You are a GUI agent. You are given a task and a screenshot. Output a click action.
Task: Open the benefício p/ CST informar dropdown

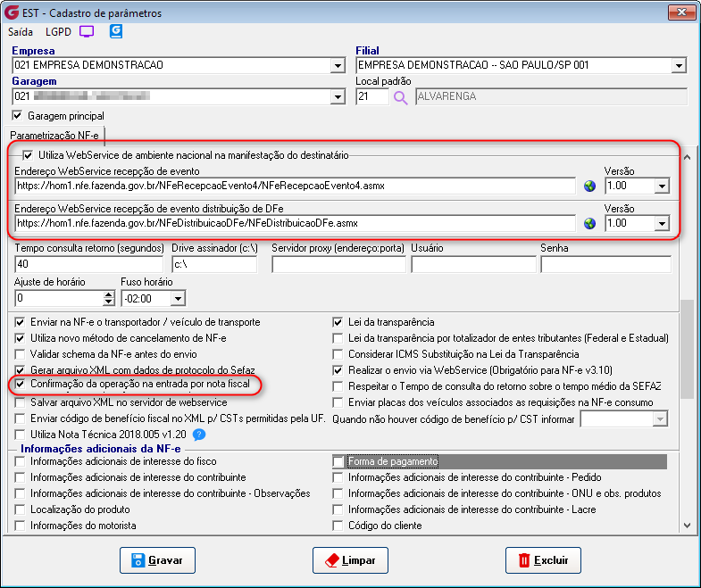[660, 419]
